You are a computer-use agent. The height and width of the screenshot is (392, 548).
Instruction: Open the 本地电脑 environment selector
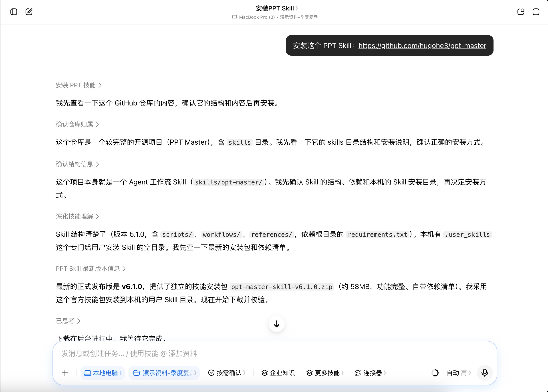coord(103,373)
